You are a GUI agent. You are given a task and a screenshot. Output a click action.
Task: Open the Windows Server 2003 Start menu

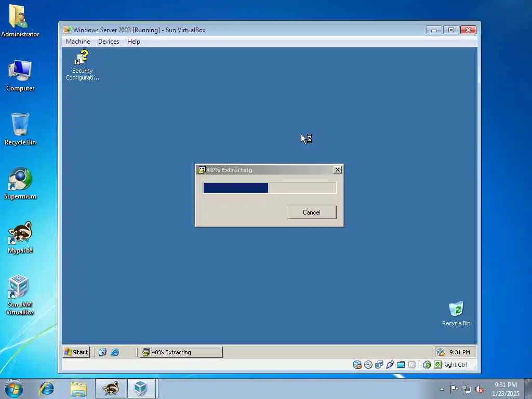pyautogui.click(x=76, y=352)
